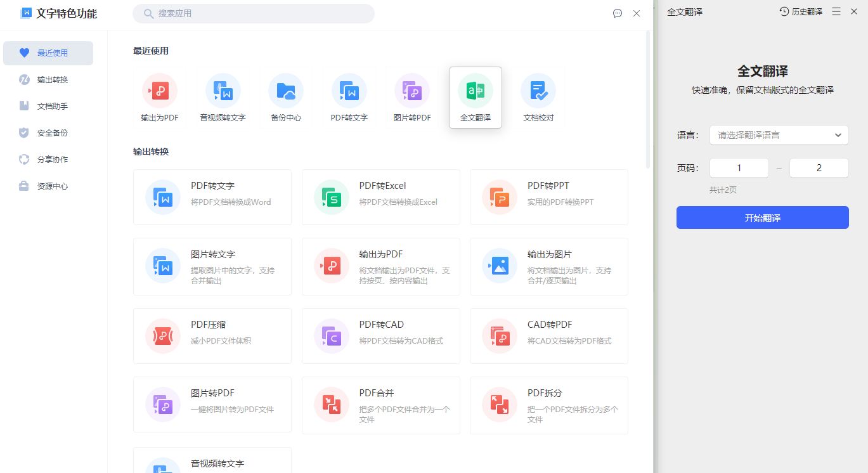Click the end page number field

819,168
